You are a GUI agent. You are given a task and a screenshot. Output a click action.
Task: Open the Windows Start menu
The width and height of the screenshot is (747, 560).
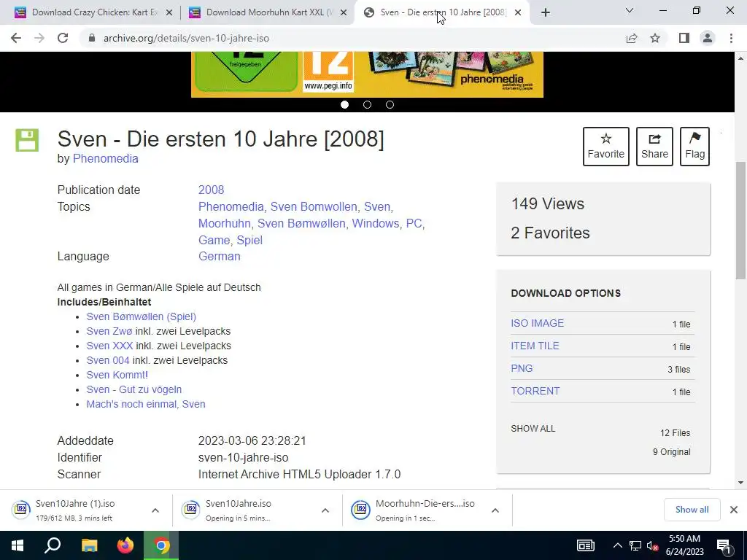(x=18, y=545)
